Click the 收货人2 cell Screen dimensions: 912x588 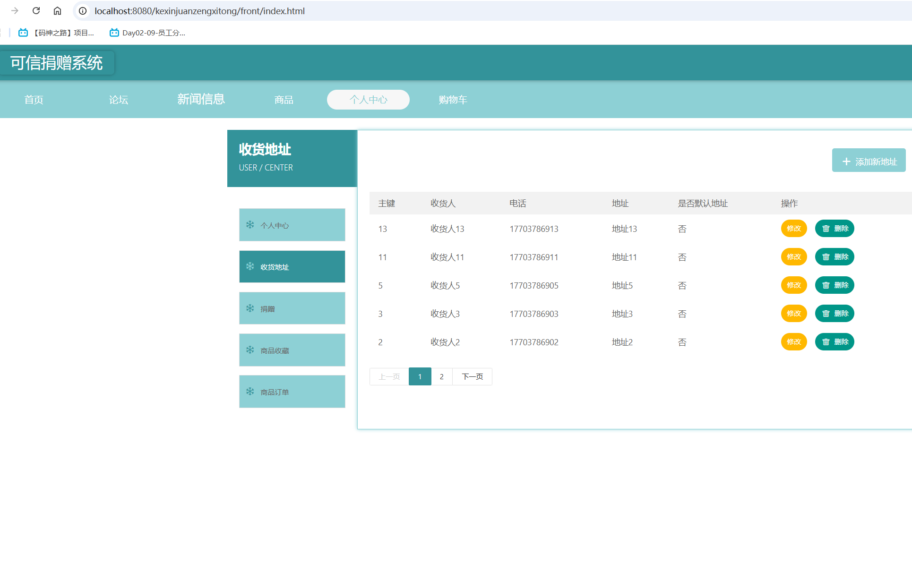coord(445,342)
